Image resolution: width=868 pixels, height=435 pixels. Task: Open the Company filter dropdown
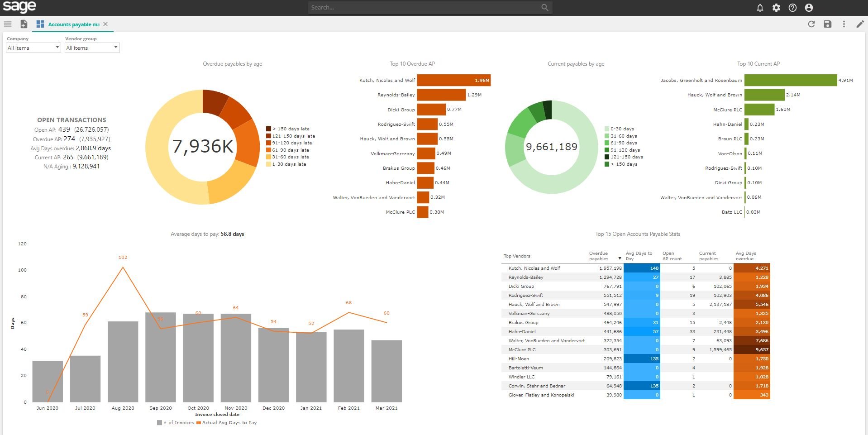33,48
